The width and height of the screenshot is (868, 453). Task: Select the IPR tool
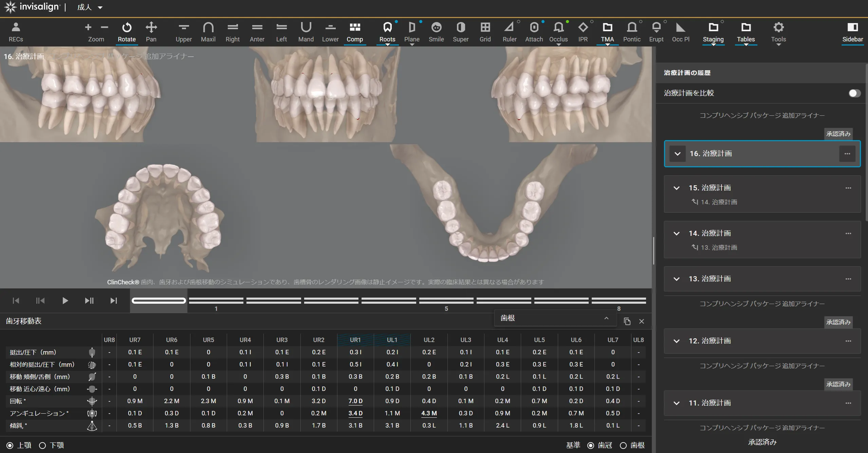click(x=583, y=32)
